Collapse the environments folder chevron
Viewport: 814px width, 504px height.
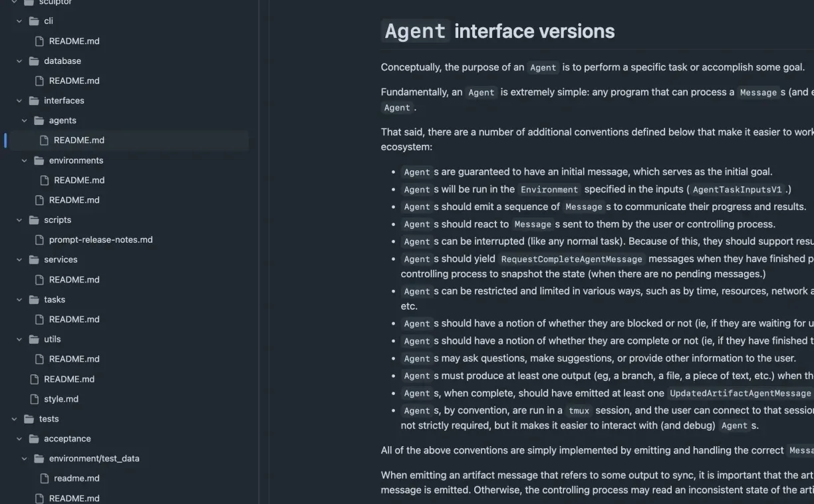pyautogui.click(x=24, y=161)
